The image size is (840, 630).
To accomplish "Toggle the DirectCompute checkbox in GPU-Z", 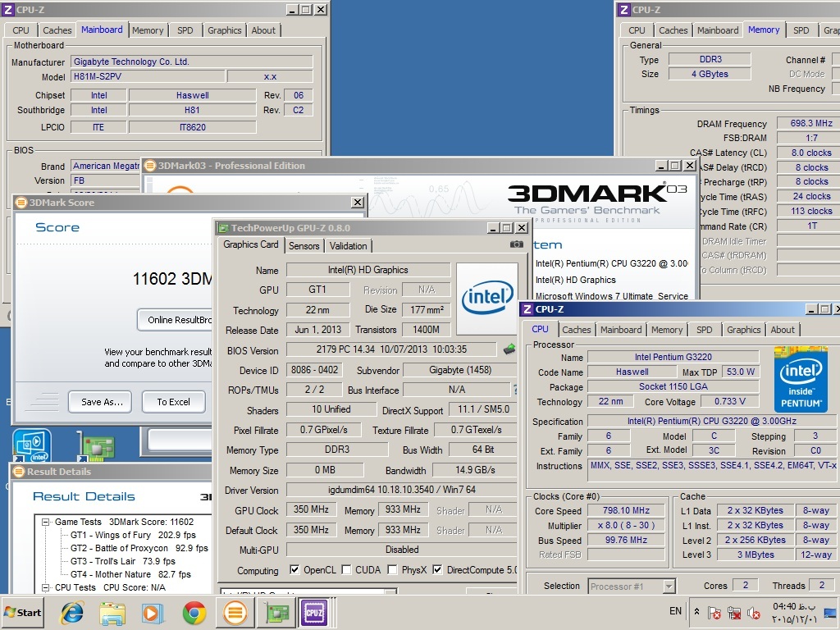I will [x=438, y=569].
